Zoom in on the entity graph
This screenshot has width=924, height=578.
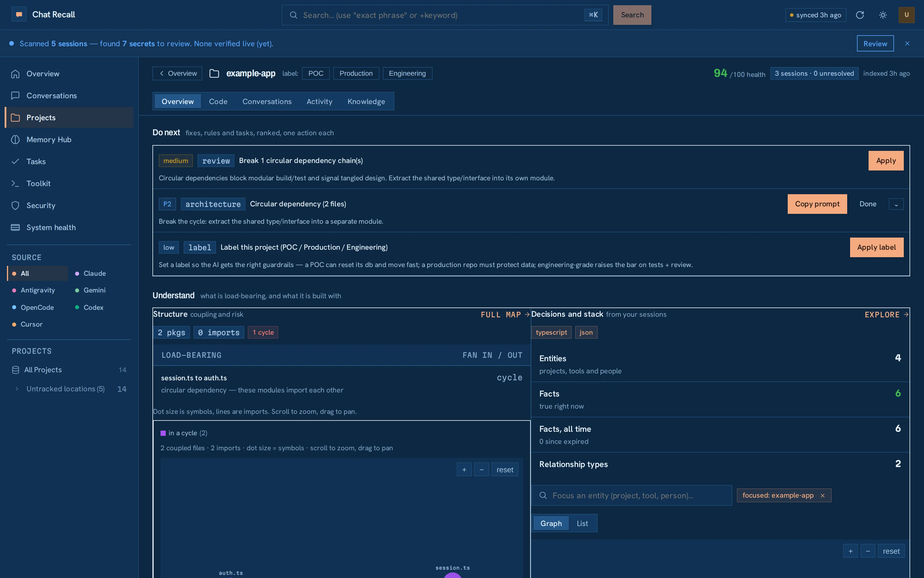[x=851, y=551]
